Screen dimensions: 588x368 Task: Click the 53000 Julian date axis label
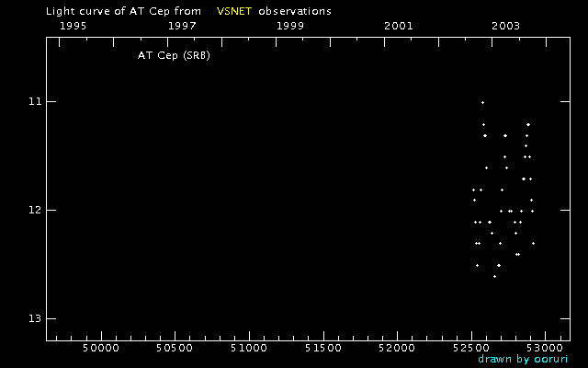click(546, 349)
